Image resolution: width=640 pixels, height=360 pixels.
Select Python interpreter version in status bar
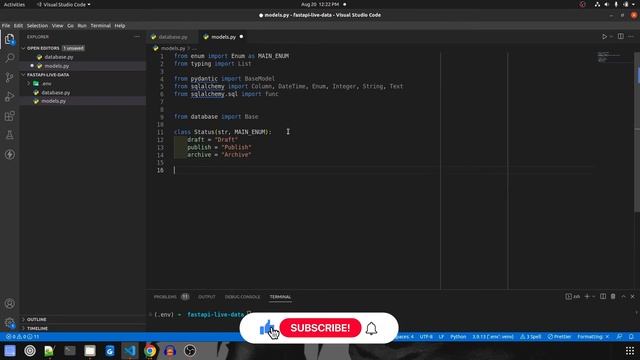click(x=493, y=337)
